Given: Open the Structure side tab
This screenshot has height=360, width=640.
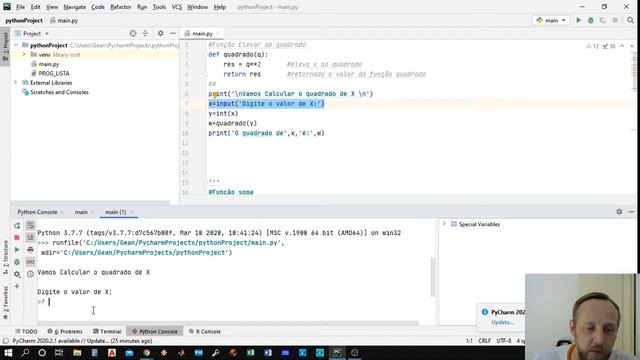Looking at the screenshot, I should click(x=5, y=256).
